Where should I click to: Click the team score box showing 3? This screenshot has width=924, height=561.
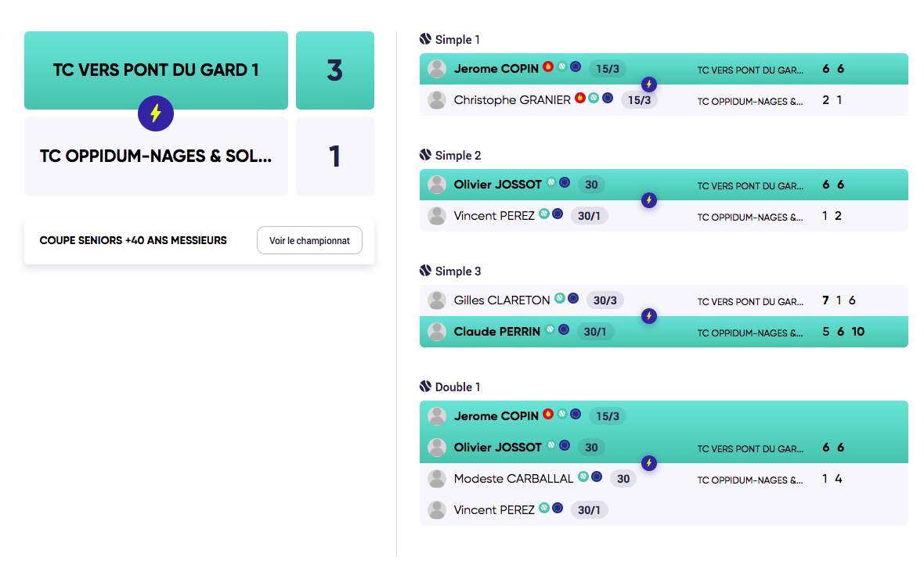(334, 70)
